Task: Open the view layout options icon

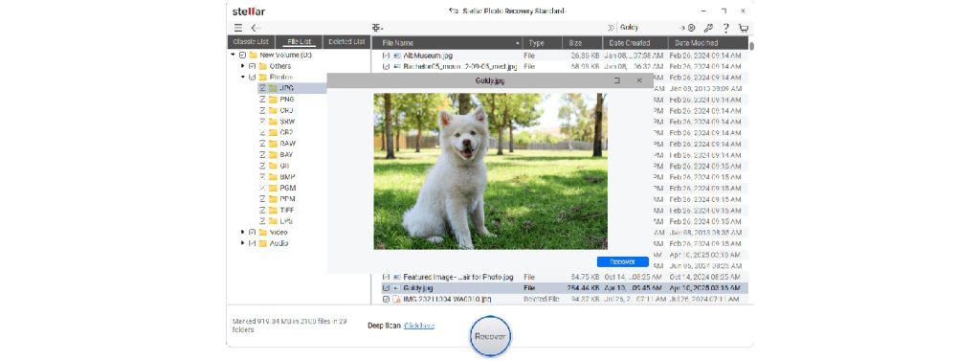Action: point(376,28)
